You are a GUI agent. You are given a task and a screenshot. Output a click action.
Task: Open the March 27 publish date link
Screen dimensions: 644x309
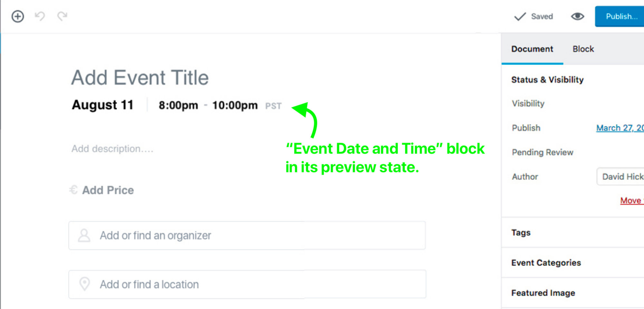620,128
